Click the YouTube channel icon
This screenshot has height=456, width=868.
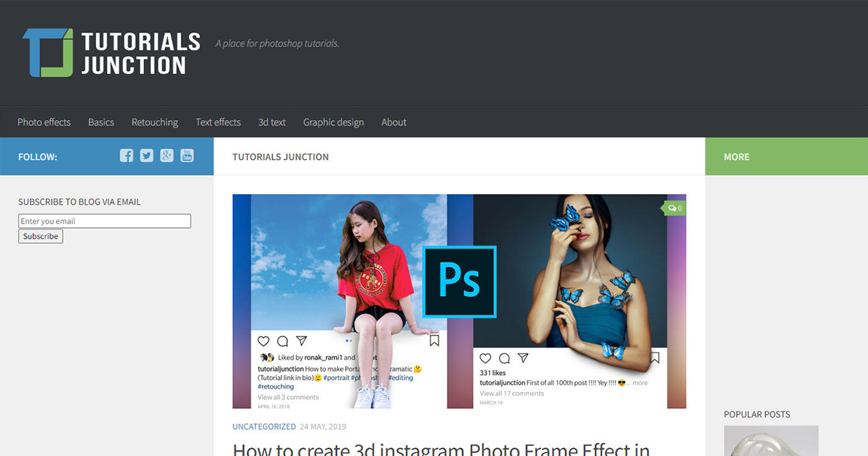pyautogui.click(x=187, y=156)
